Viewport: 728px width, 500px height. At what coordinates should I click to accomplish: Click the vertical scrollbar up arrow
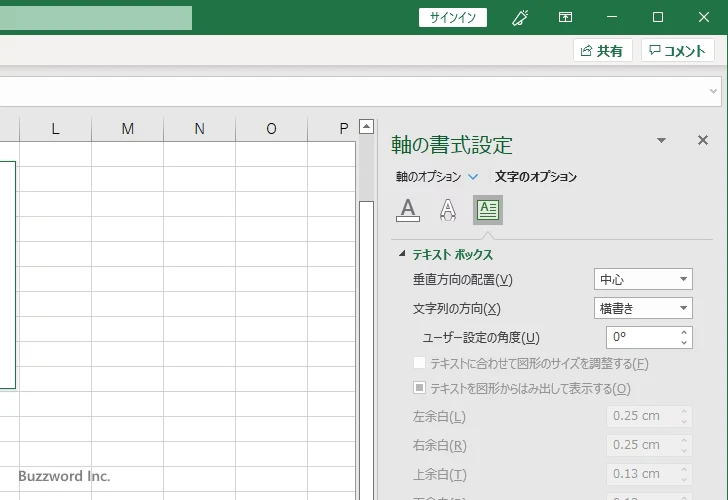pyautogui.click(x=366, y=126)
